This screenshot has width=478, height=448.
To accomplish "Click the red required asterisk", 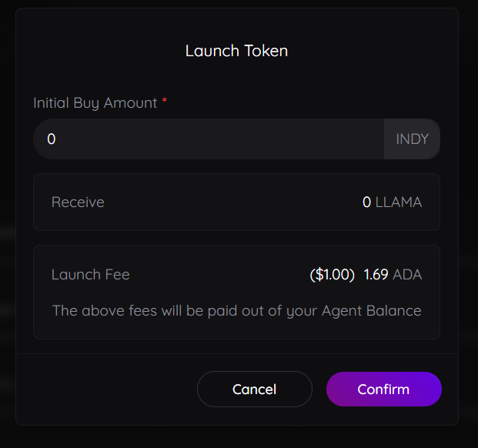I will 165,102.
